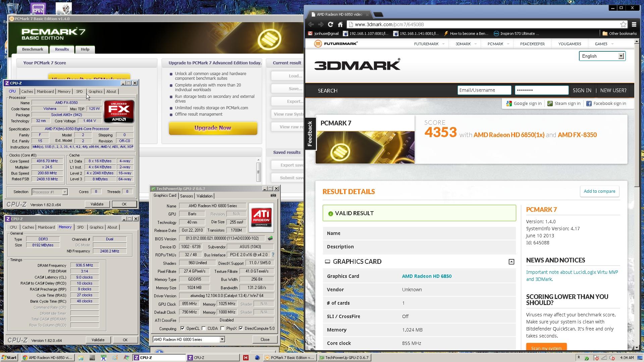Open the bus interface help question mark
The width and height of the screenshot is (644, 362).
tap(273, 255)
